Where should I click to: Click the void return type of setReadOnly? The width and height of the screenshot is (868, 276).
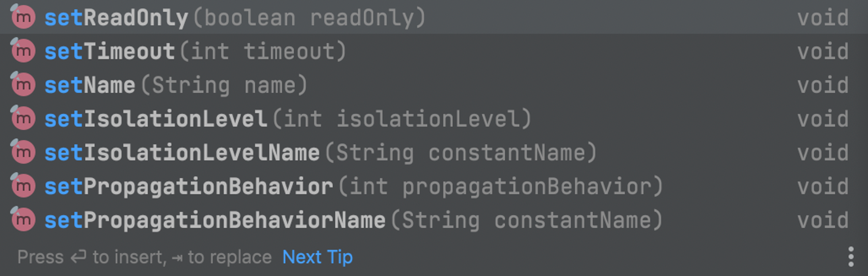coord(823,18)
